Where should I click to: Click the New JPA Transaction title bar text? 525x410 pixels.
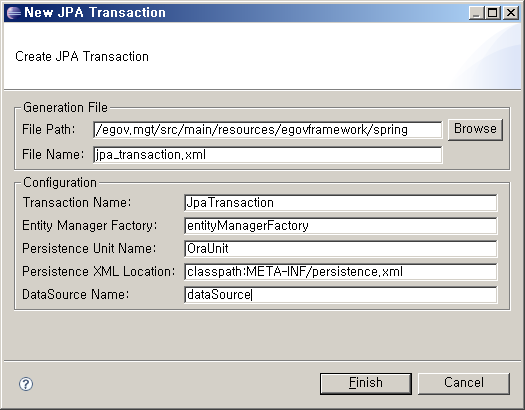[x=95, y=13]
